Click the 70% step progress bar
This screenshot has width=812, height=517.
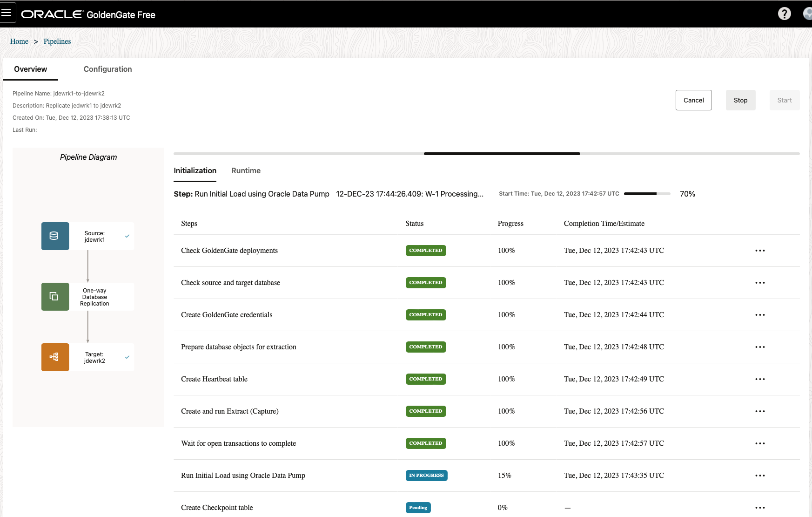click(647, 194)
